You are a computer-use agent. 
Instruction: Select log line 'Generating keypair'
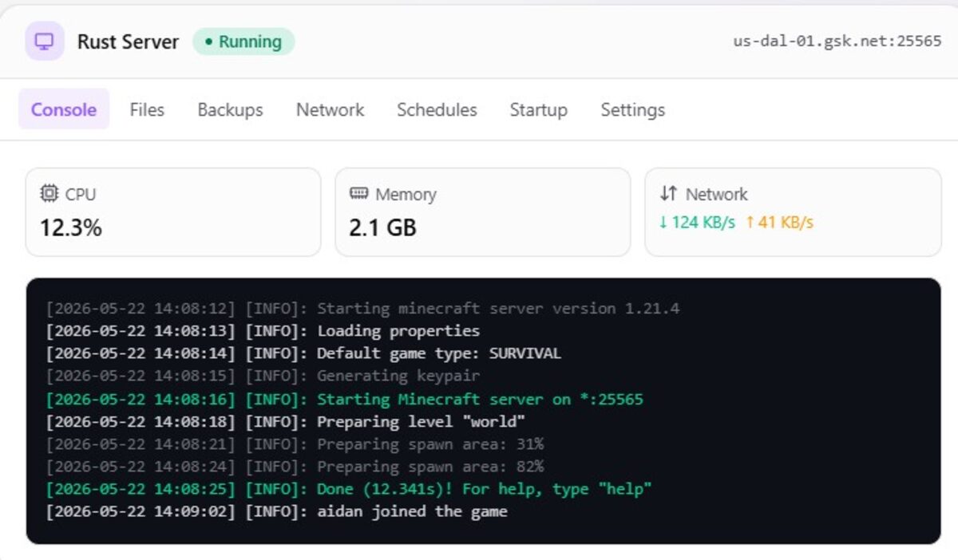click(x=263, y=375)
